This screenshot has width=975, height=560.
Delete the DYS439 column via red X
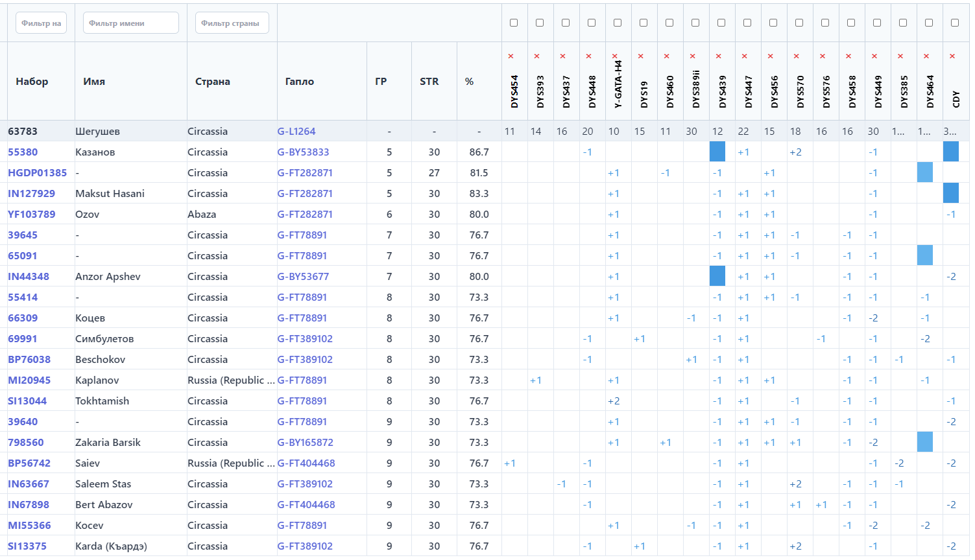click(x=718, y=56)
